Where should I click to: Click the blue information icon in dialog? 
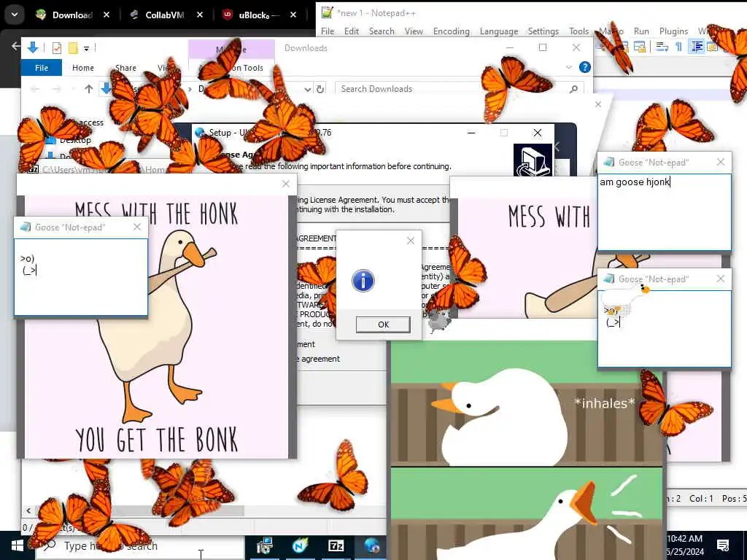pos(363,281)
